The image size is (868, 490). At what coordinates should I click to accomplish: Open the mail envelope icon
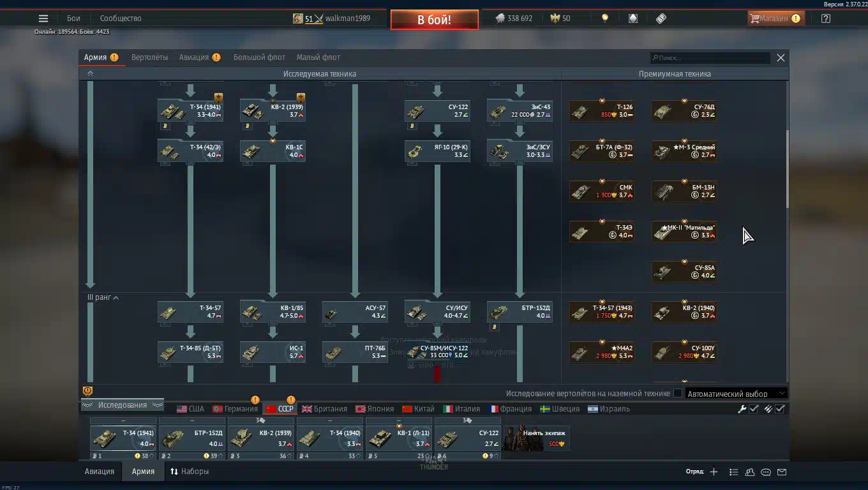[x=782, y=472]
